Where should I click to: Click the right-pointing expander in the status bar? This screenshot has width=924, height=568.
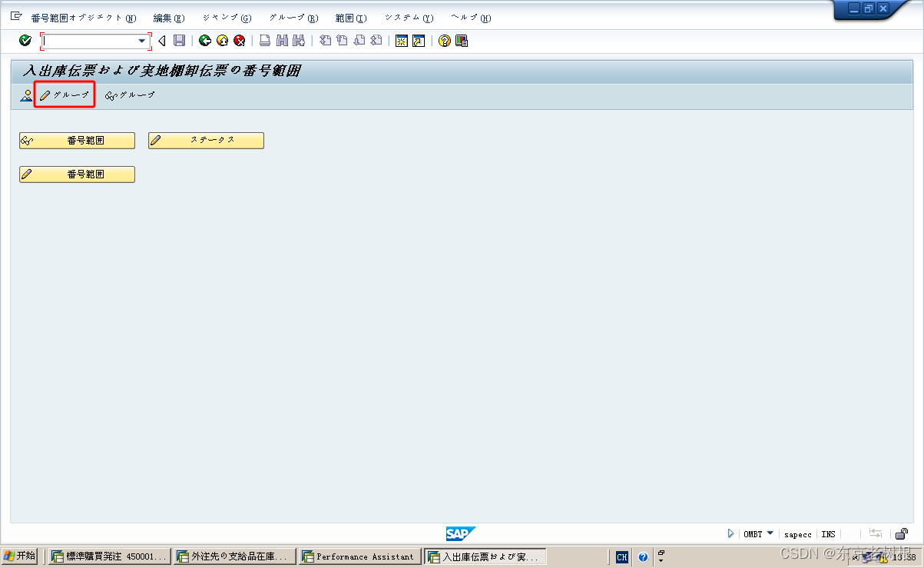point(730,533)
